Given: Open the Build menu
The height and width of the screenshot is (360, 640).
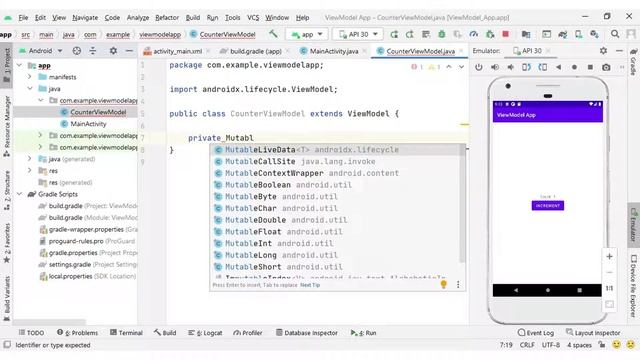Looking at the screenshot, I should tap(193, 18).
